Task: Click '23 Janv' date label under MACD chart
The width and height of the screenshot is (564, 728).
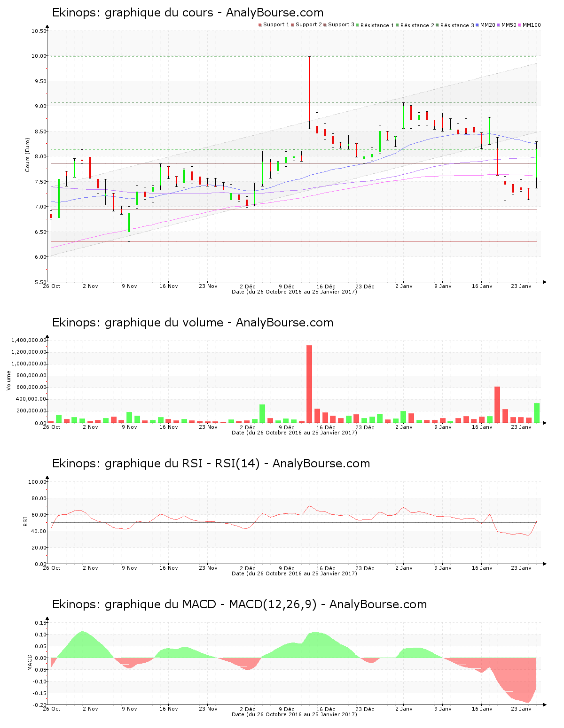Action: click(521, 709)
